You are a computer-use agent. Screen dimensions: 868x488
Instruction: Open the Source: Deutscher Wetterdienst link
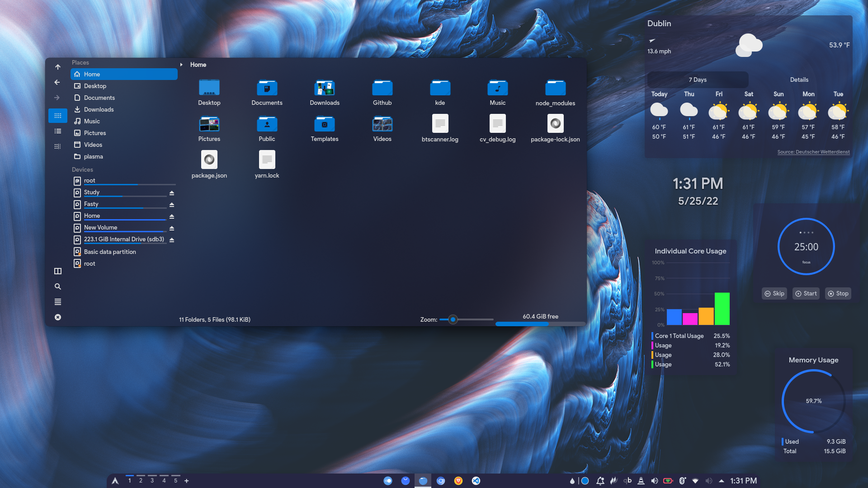pos(813,152)
